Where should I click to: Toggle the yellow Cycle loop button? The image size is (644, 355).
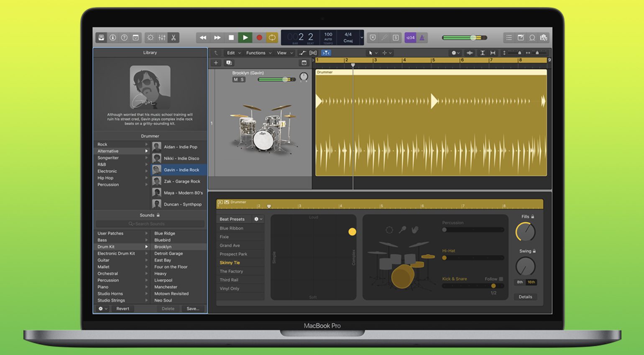coord(272,38)
